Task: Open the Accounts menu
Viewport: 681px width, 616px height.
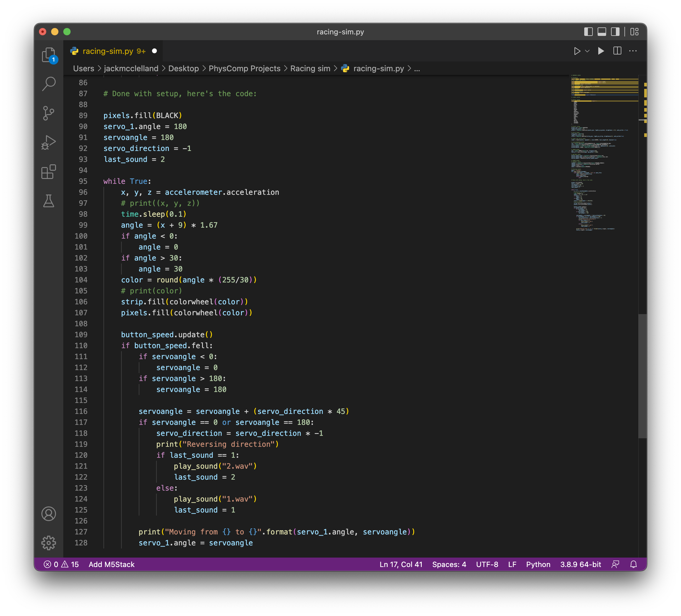Action: tap(49, 514)
